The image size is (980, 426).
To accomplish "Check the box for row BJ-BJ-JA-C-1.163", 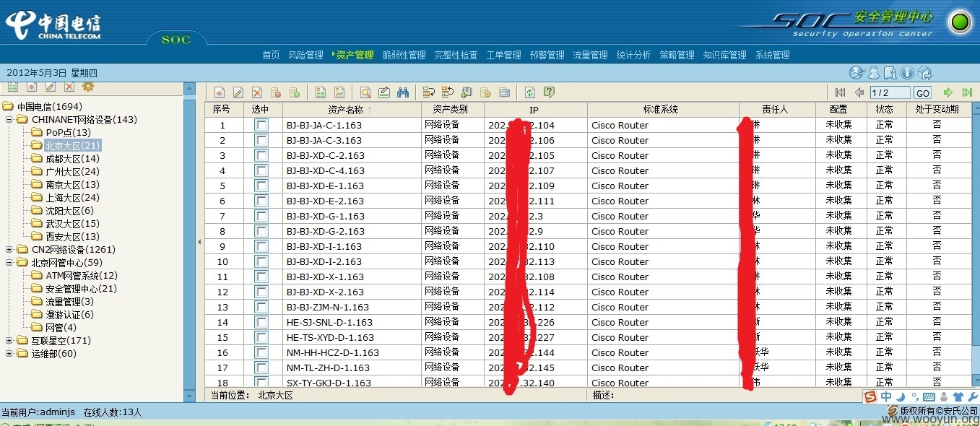I will [x=261, y=125].
